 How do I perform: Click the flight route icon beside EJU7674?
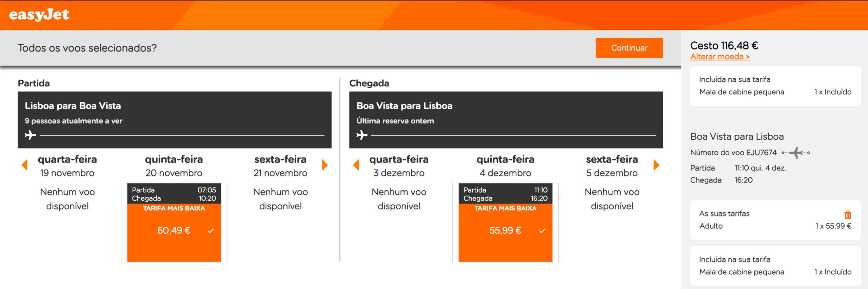point(795,153)
